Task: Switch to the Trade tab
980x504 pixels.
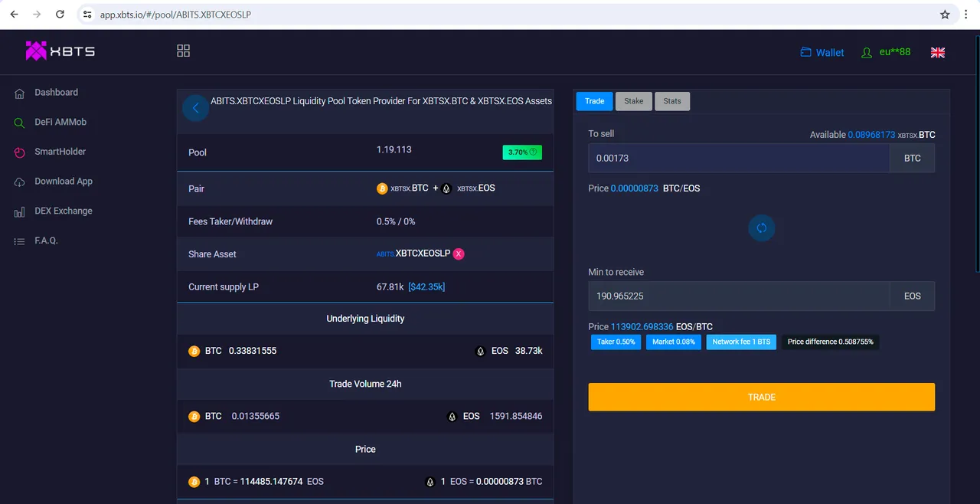Action: tap(594, 101)
